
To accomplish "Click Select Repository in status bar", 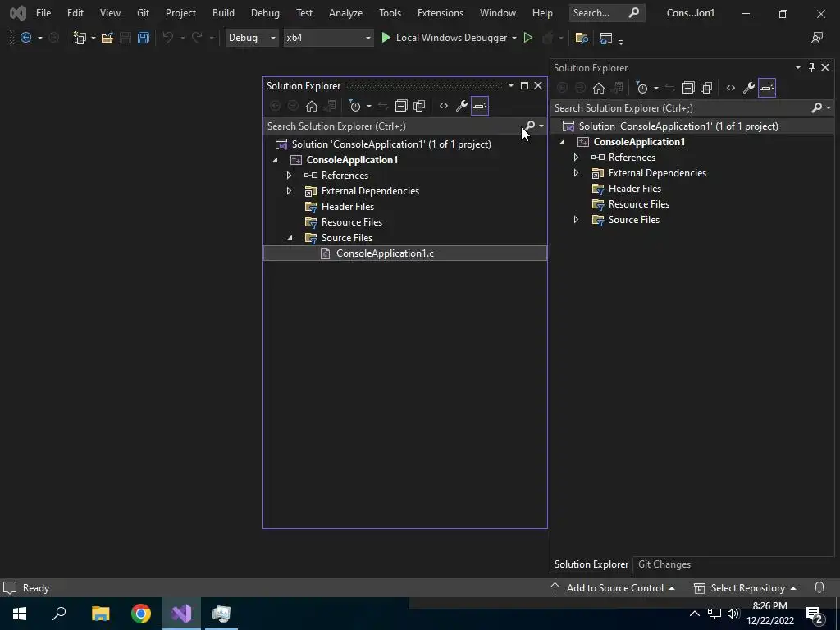I will click(x=745, y=587).
